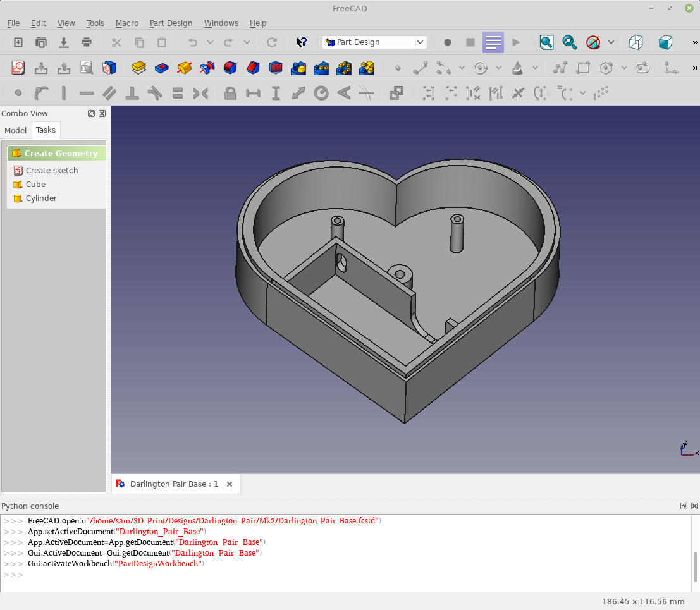Expand the draw style dropdown arrow

tap(611, 42)
